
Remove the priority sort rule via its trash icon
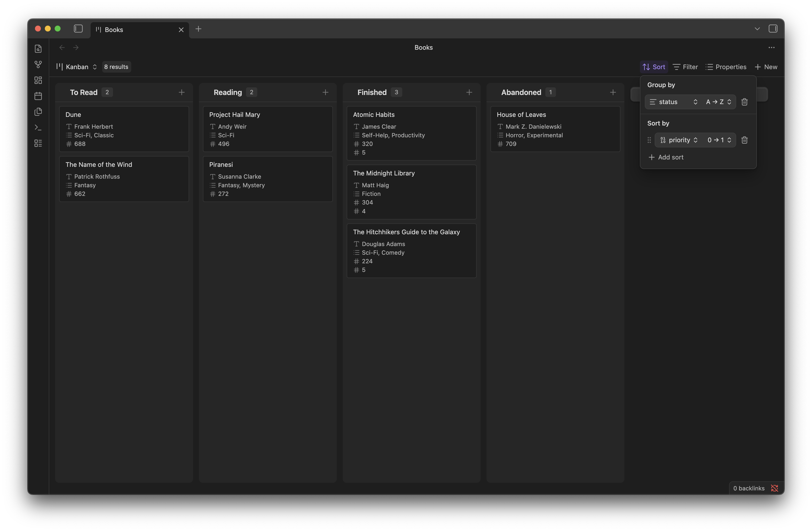pos(745,140)
